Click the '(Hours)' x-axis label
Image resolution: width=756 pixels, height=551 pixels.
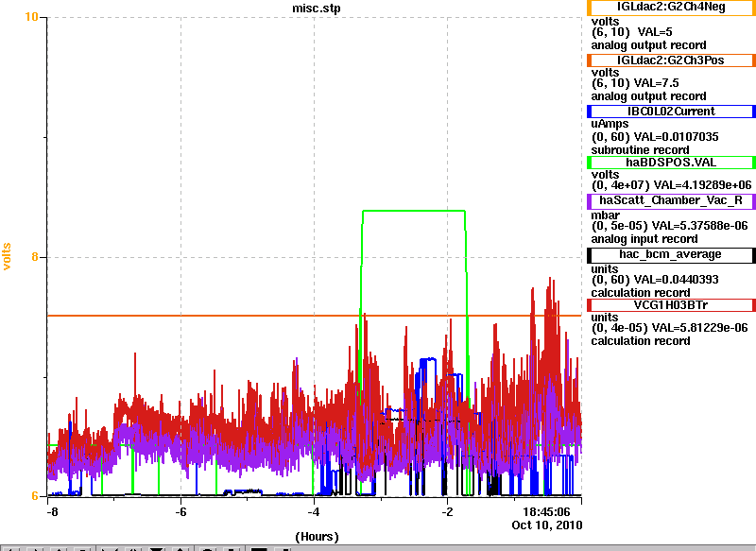point(317,537)
